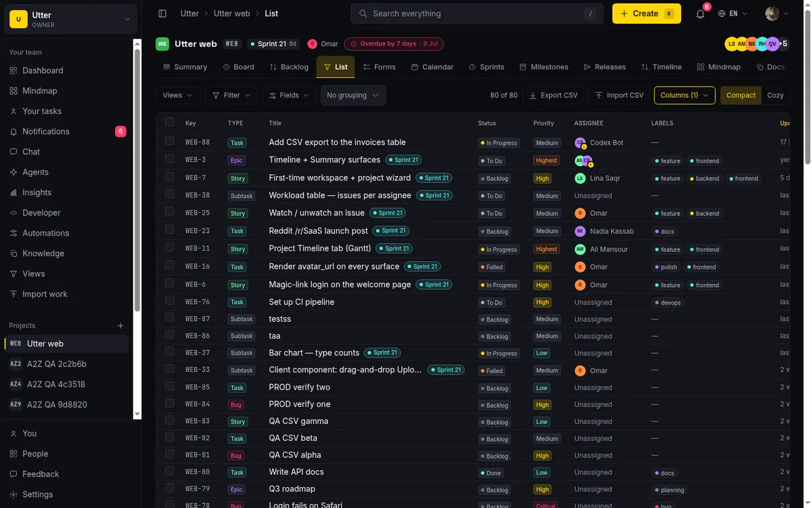Open the Columns (1) dropdown
This screenshot has width=812, height=508.
(685, 96)
